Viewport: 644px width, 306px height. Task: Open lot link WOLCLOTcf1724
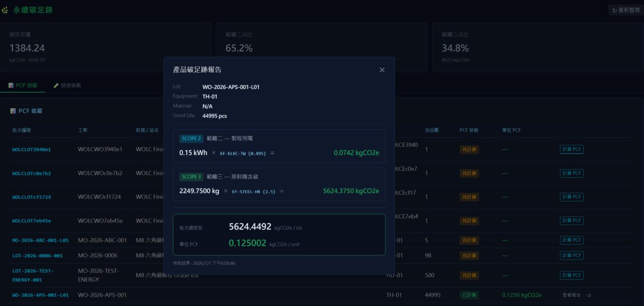tap(32, 197)
